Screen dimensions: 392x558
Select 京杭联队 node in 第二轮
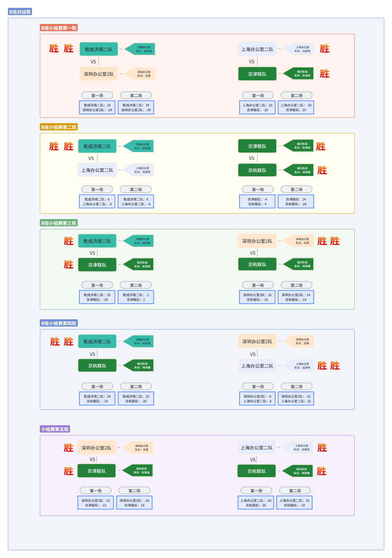point(257,170)
